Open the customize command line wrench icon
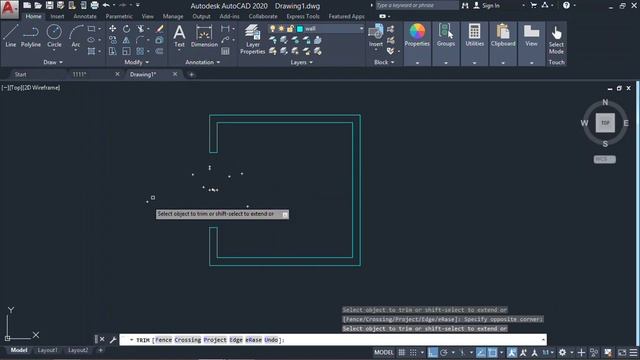This screenshot has height=360, width=640. point(113,340)
